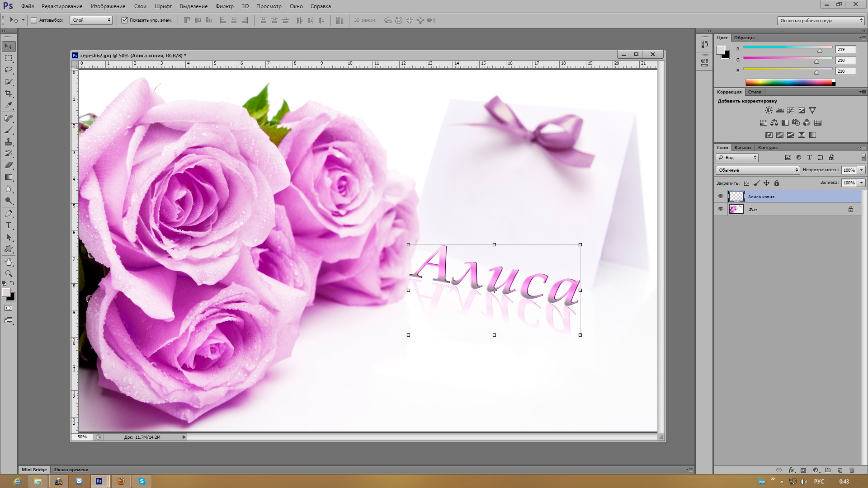Select the Lasso tool
Viewport: 868px width, 488px height.
tap(9, 70)
